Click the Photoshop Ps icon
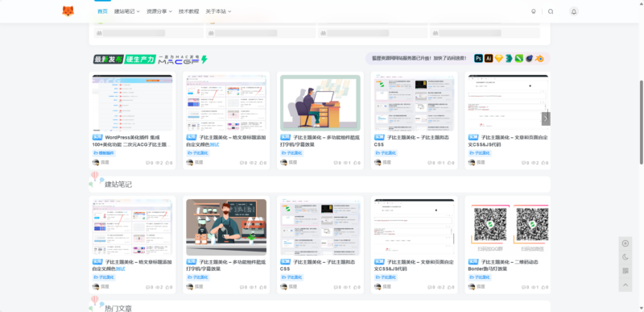The width and height of the screenshot is (644, 312). [478, 58]
